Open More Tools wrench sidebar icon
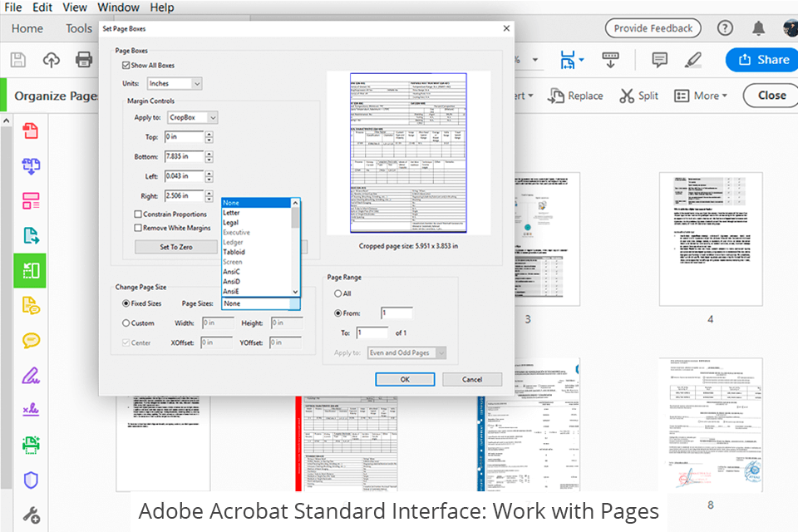The image size is (798, 532). 31,515
